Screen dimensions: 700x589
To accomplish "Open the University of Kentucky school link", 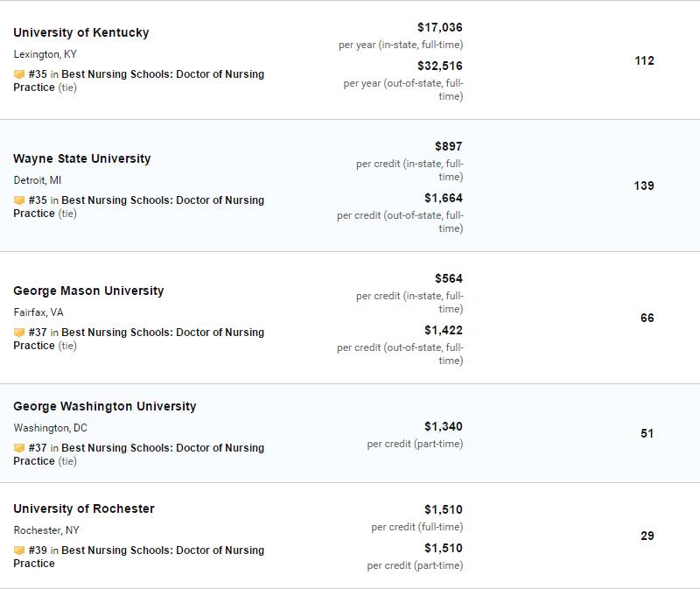I will (81, 32).
